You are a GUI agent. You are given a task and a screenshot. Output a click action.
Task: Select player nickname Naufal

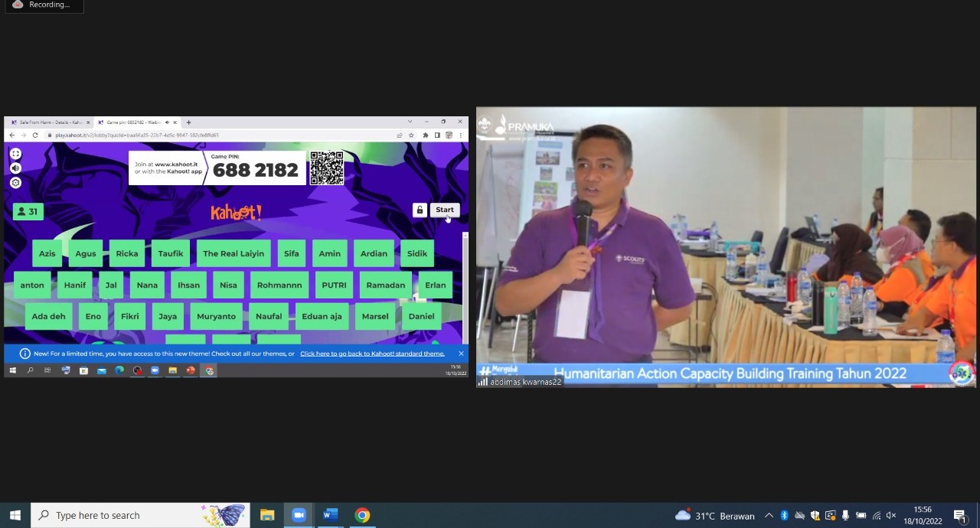pyautogui.click(x=269, y=316)
